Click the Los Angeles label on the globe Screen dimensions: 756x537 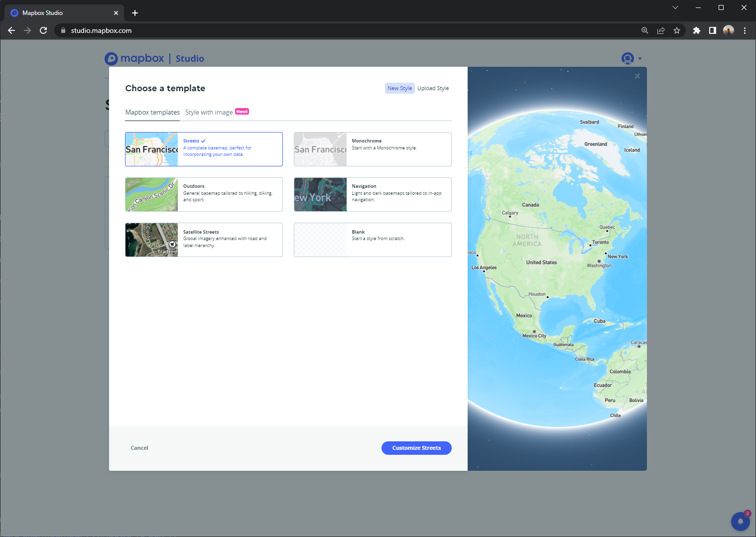[484, 268]
